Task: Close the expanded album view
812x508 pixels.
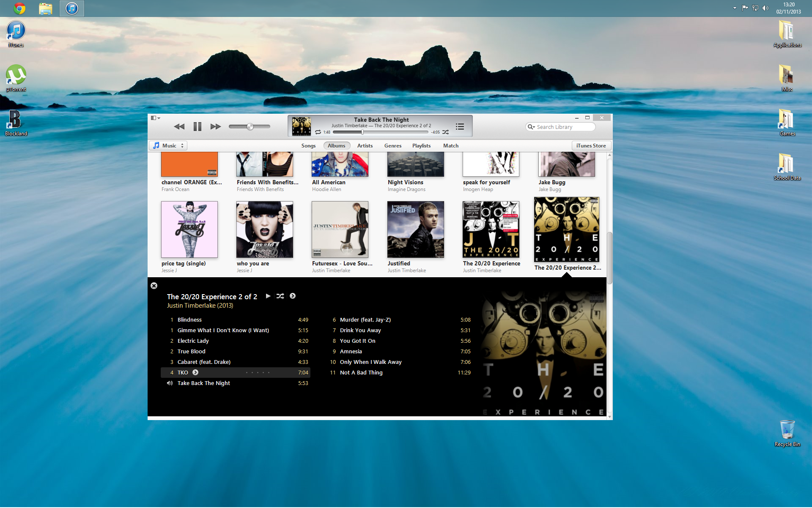Action: [x=154, y=286]
